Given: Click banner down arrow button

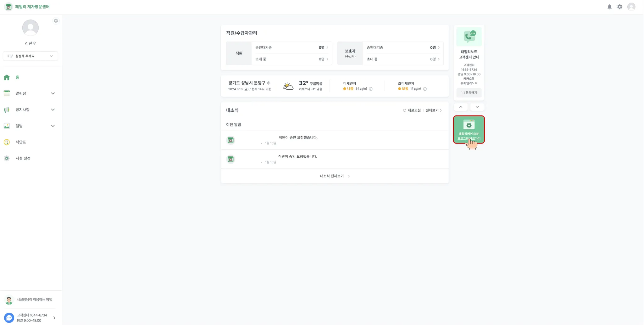Looking at the screenshot, I should pos(477,107).
